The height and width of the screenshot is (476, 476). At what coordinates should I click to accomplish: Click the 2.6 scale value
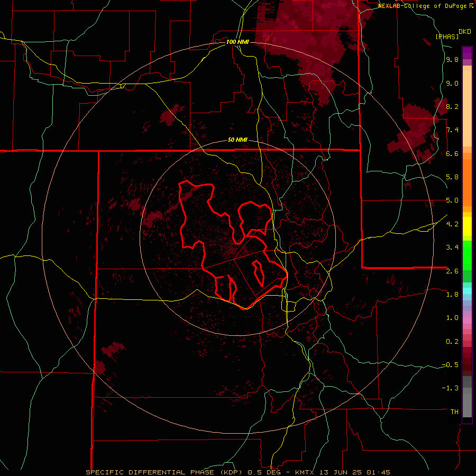(x=452, y=271)
